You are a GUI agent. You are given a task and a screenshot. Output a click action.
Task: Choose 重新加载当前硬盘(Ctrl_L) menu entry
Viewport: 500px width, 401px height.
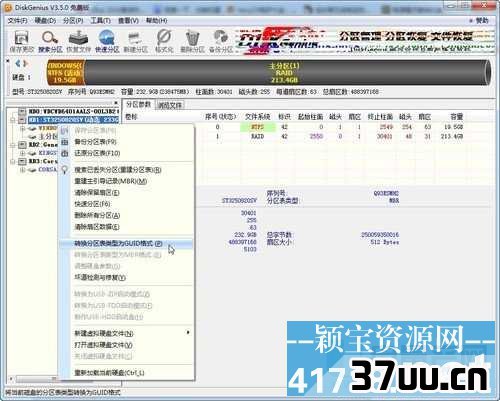point(127,373)
